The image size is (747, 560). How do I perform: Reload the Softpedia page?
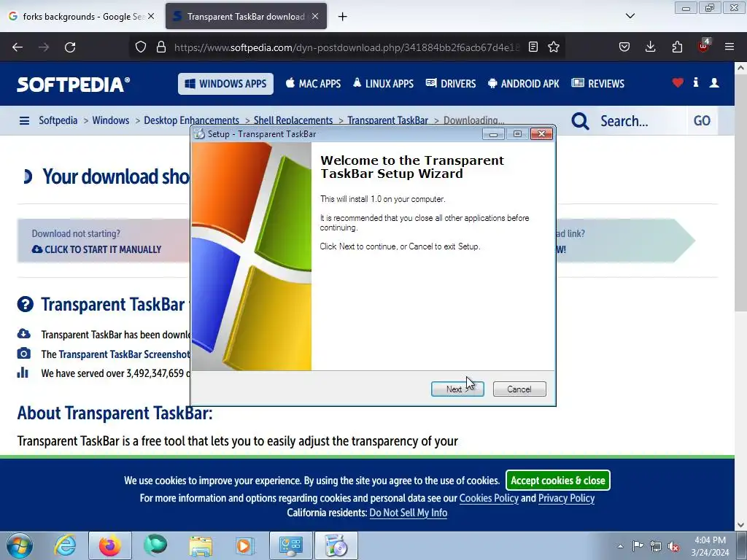[70, 47]
